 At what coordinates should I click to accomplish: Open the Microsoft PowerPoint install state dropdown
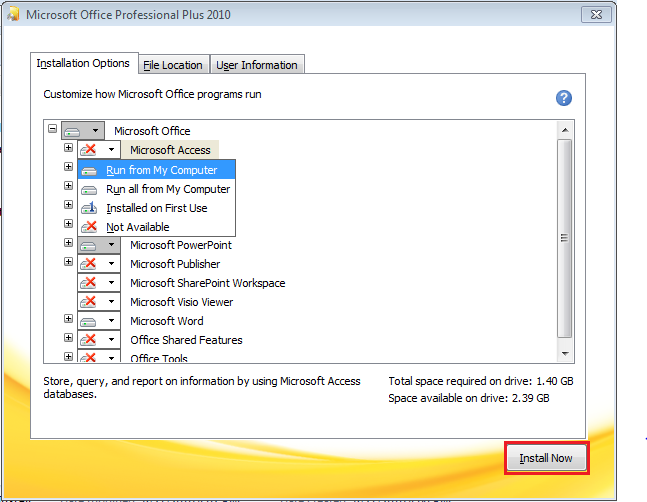click(x=99, y=245)
